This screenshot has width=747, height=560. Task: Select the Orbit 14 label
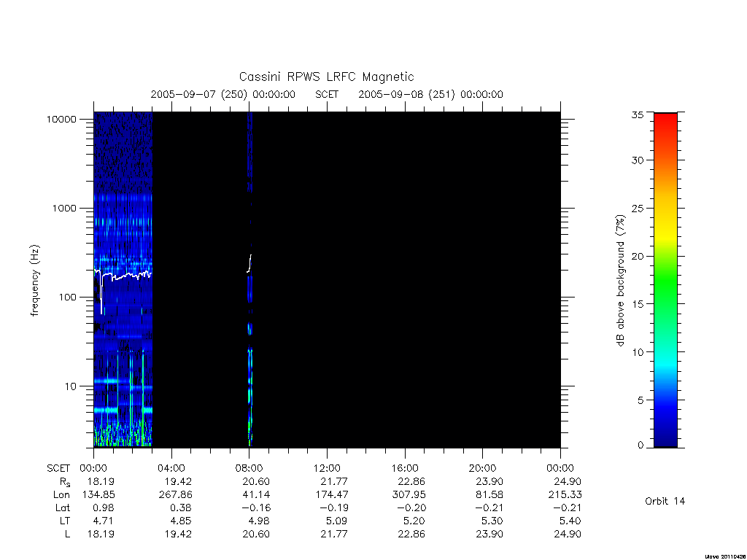coord(665,501)
